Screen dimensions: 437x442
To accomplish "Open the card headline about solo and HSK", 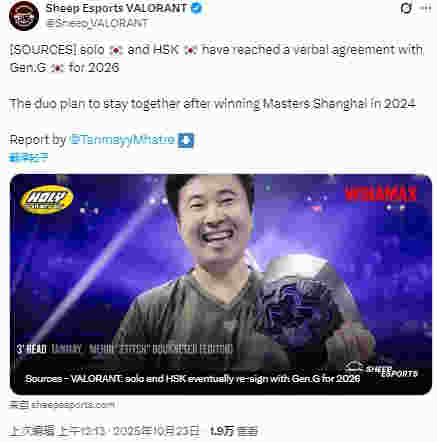I will tap(193, 379).
